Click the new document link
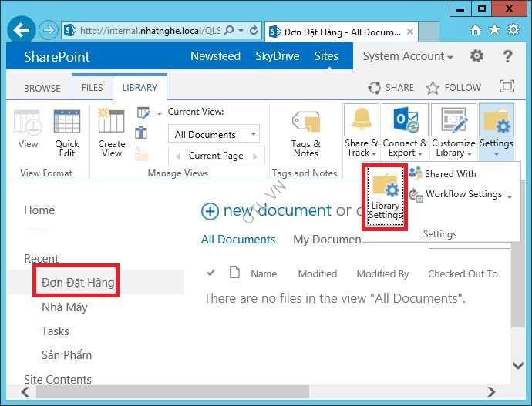532x406 pixels. click(x=266, y=210)
